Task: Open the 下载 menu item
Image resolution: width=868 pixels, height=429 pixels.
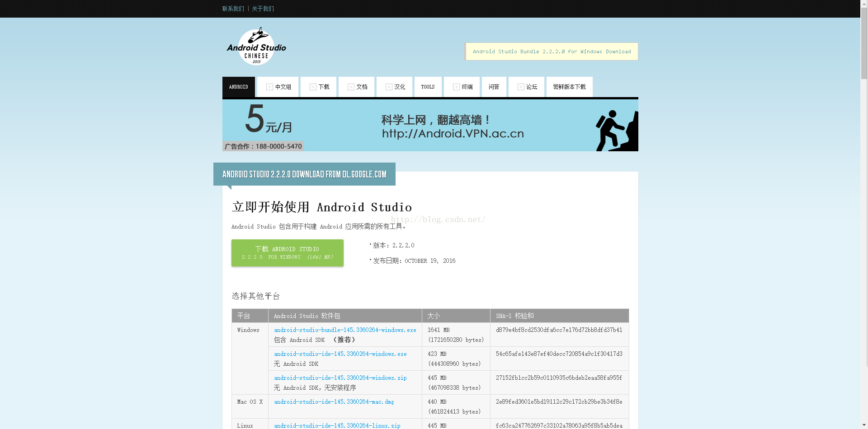Action: point(319,87)
